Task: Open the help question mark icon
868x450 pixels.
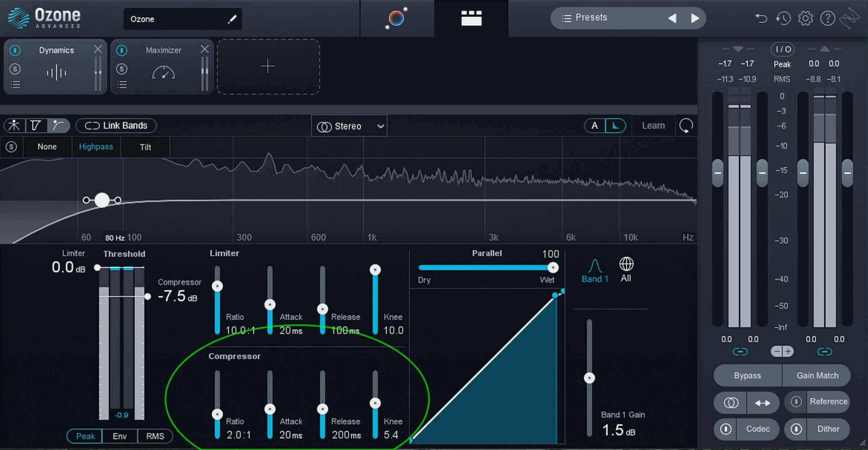Action: click(827, 18)
